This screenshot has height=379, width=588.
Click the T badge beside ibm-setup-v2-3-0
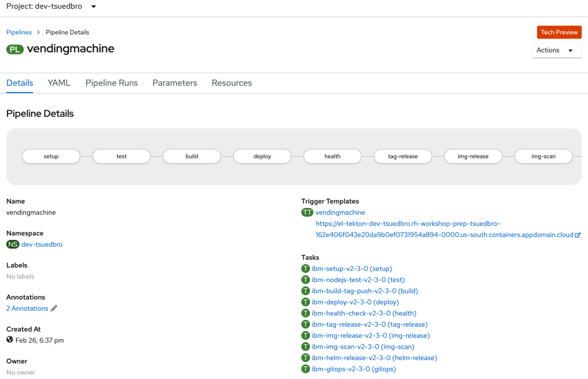[x=305, y=269]
